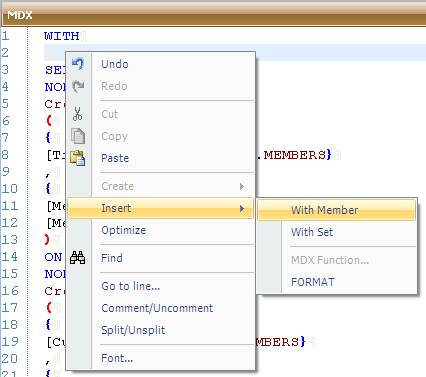Open the Create submenu entry
Viewport: 426px width, 377px height.
[161, 186]
